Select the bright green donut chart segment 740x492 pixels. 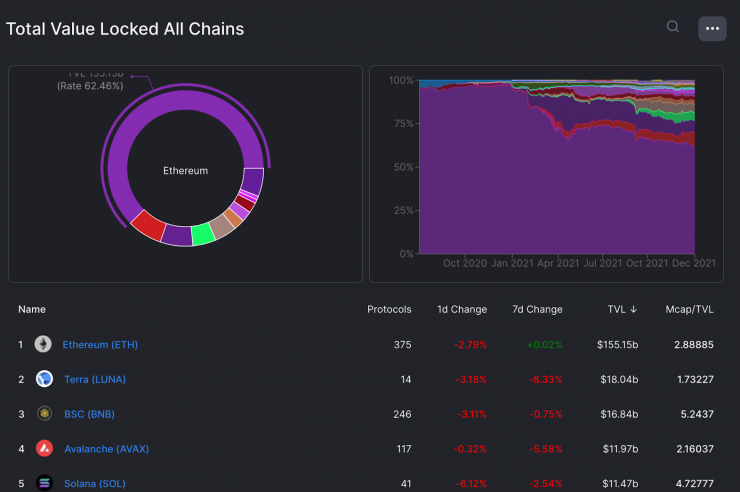(x=203, y=234)
